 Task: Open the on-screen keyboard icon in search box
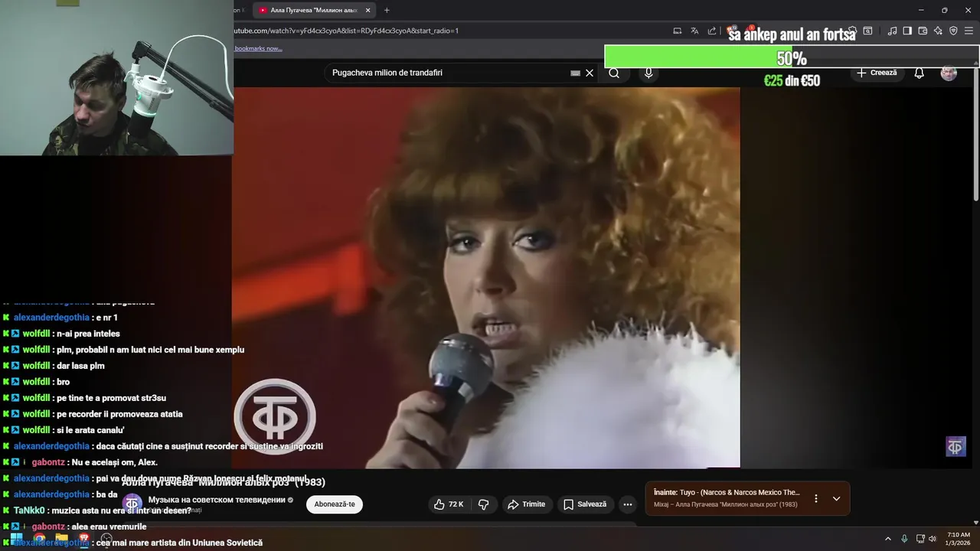pyautogui.click(x=575, y=73)
